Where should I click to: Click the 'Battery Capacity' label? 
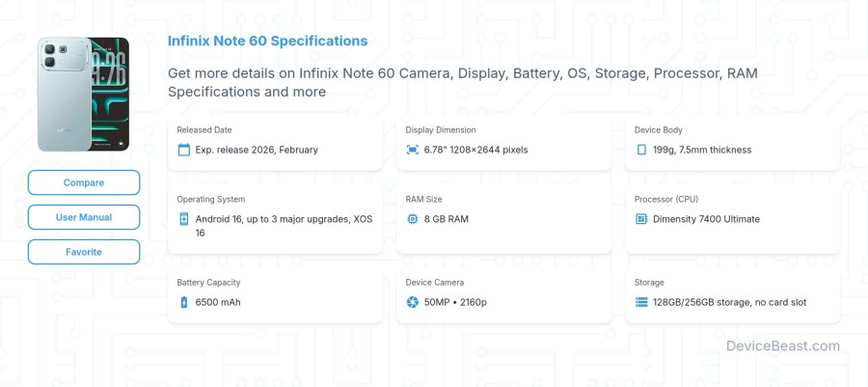(x=208, y=283)
